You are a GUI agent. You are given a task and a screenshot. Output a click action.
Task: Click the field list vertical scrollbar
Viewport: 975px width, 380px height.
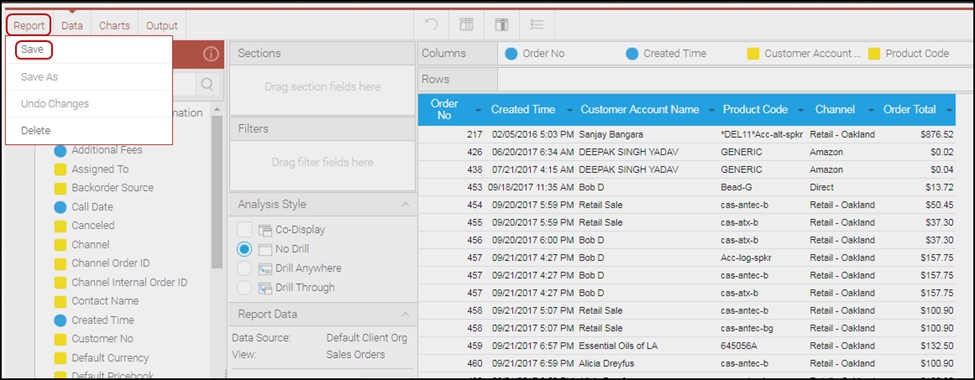tap(217, 193)
